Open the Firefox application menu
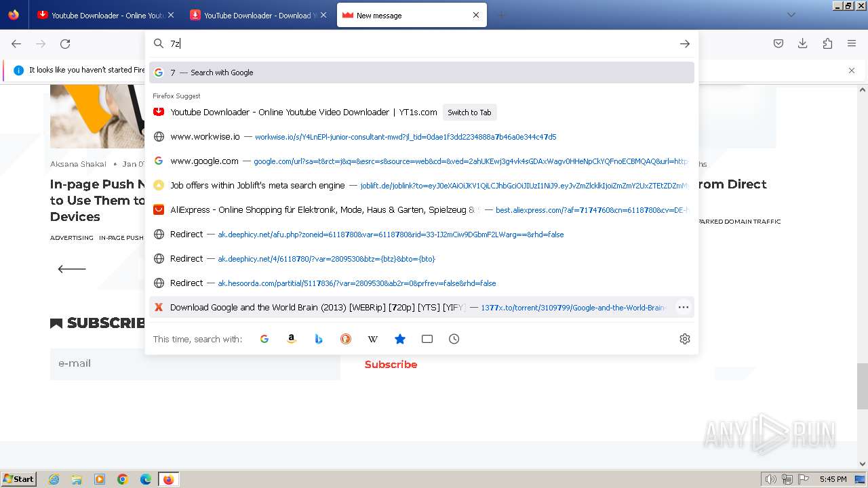 tap(852, 43)
